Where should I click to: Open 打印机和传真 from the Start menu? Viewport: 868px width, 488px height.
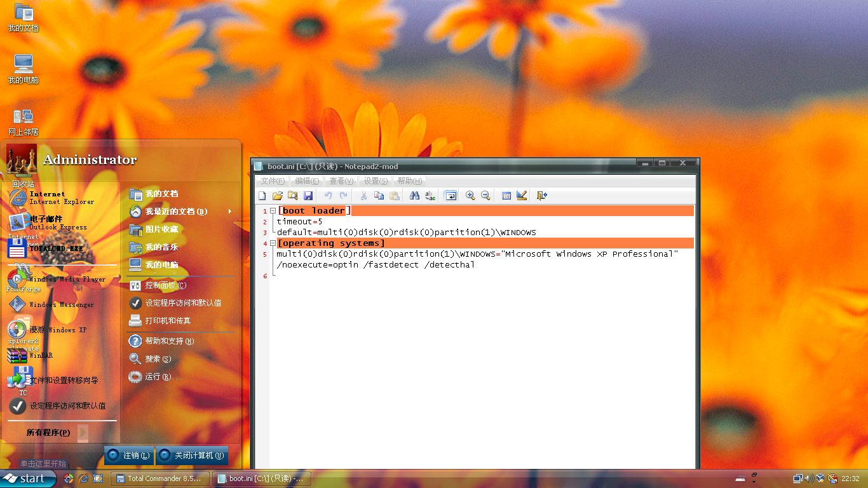coord(180,321)
